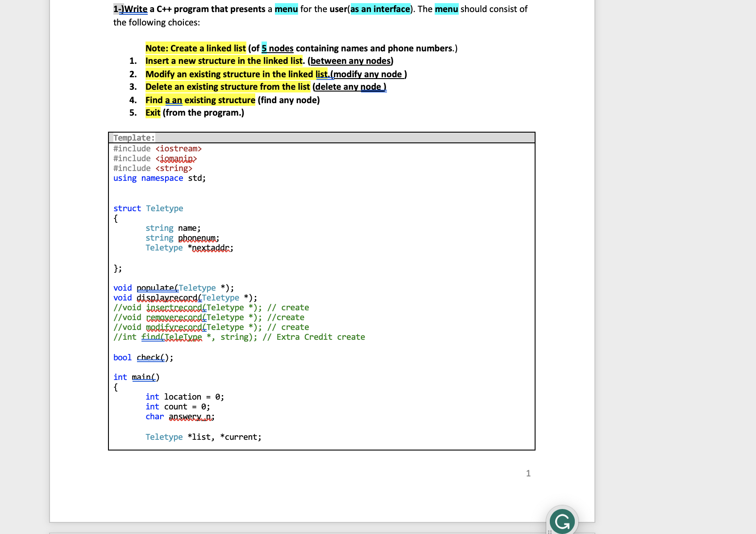The image size is (756, 534).
Task: Click the Grammarly drag handle dots
Action: [550, 531]
